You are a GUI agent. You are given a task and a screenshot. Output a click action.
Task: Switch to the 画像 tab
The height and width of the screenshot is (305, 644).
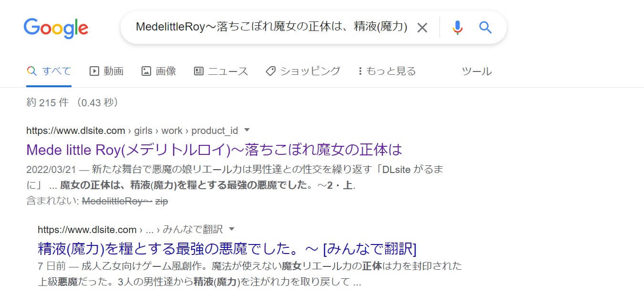[x=159, y=71]
